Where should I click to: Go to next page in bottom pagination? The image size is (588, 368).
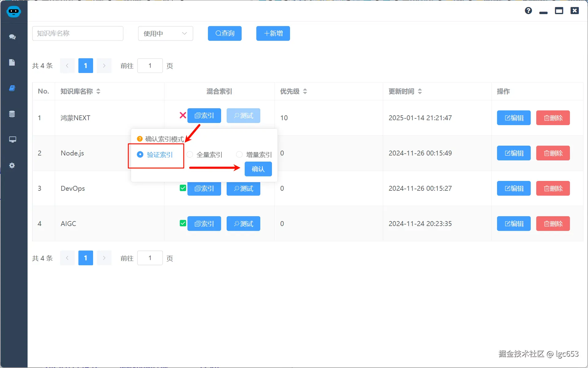point(104,258)
